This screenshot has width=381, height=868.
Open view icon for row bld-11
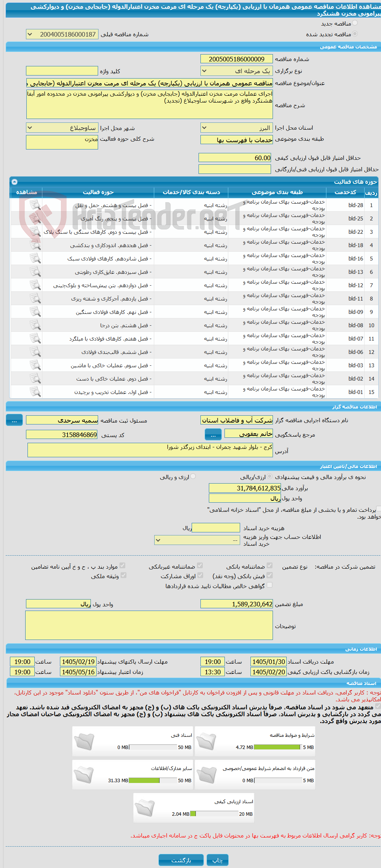[35, 299]
